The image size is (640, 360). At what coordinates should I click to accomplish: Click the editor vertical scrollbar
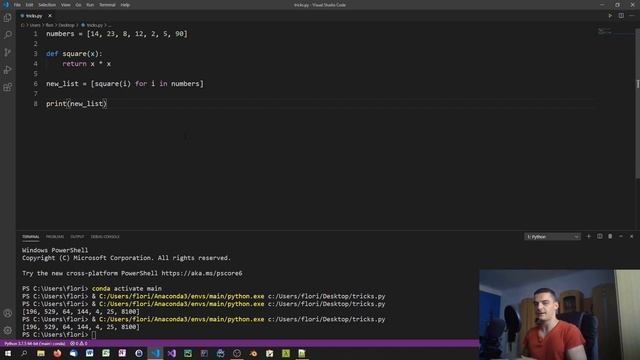click(x=637, y=102)
